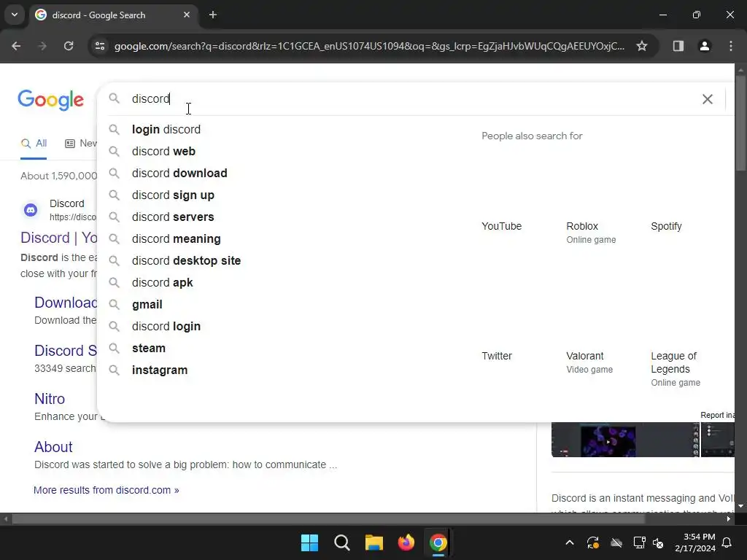Click the Google logo

point(50,100)
